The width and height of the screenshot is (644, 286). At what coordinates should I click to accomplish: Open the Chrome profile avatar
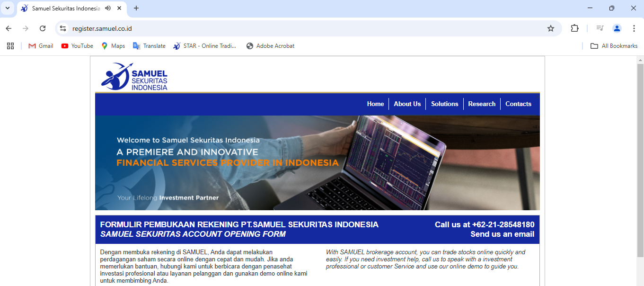617,28
